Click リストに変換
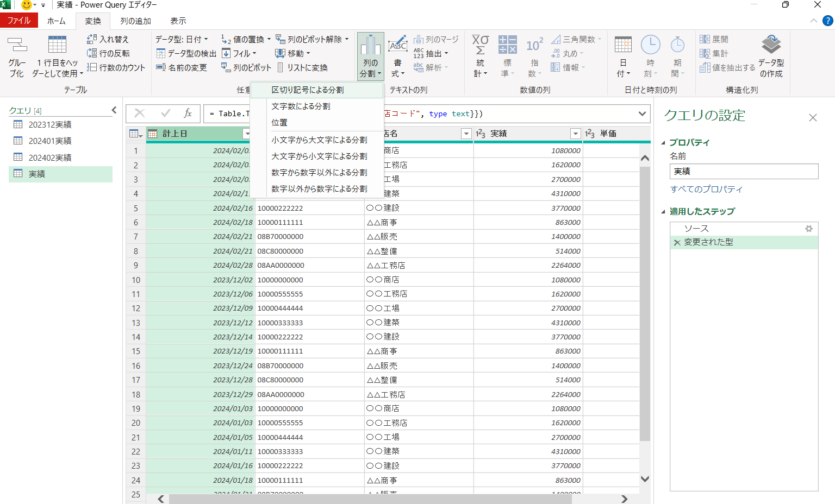The image size is (835, 504). point(302,67)
